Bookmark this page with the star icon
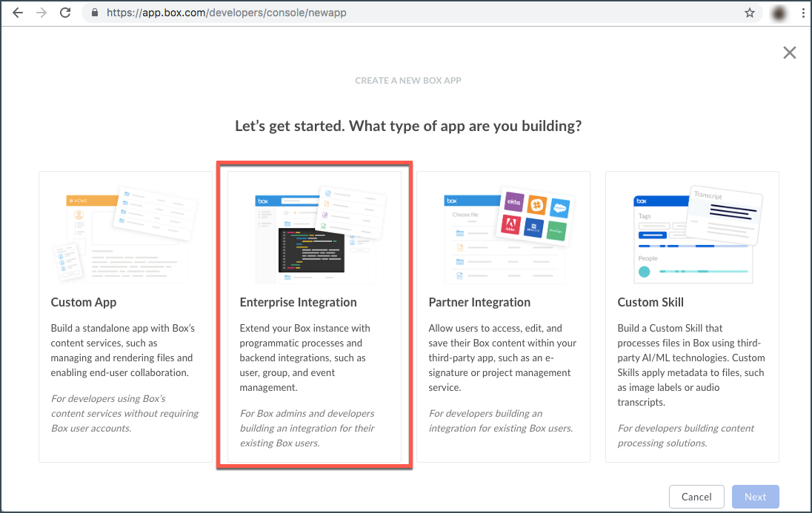Screen dimensions: 812x513 click(x=749, y=13)
